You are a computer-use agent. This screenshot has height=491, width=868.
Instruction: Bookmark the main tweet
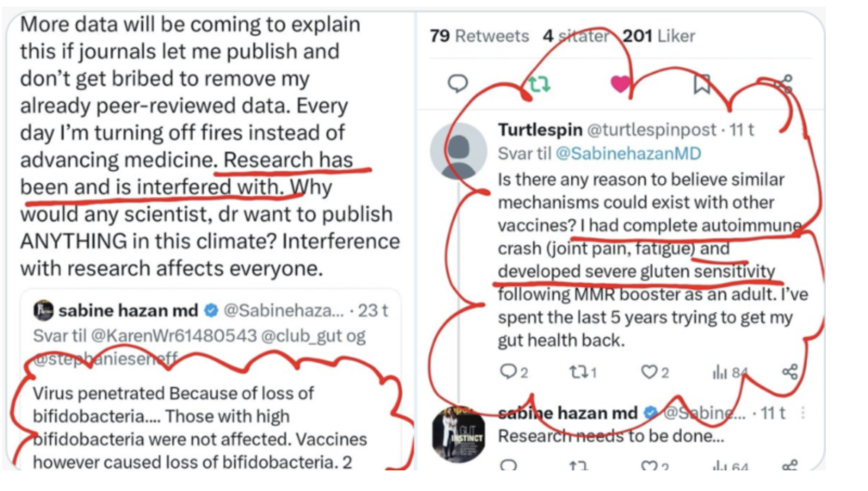[702, 84]
